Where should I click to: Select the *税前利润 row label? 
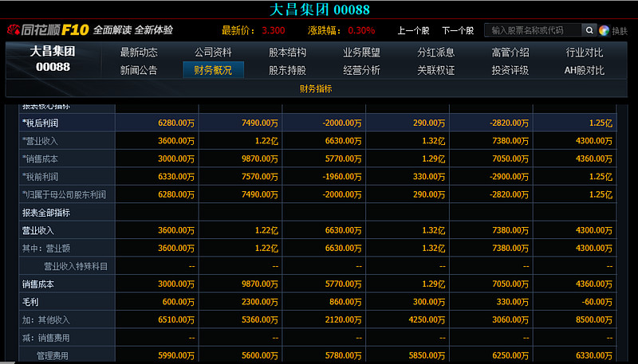(x=41, y=177)
